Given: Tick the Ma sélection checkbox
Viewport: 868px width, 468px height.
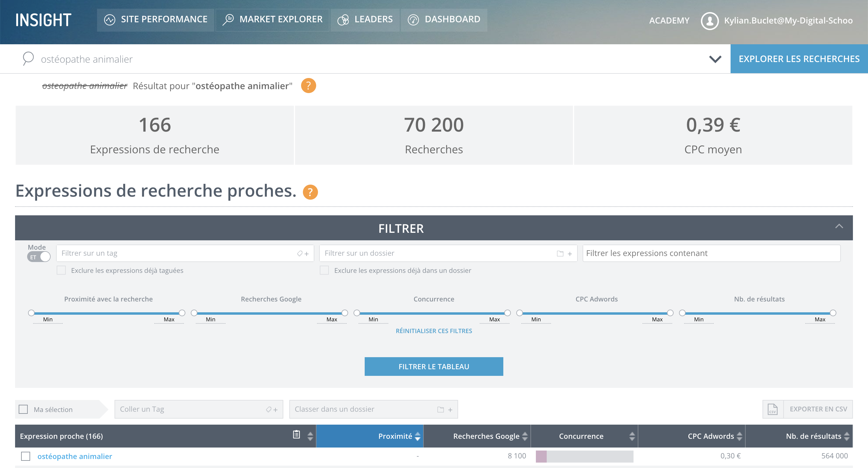Looking at the screenshot, I should [23, 409].
